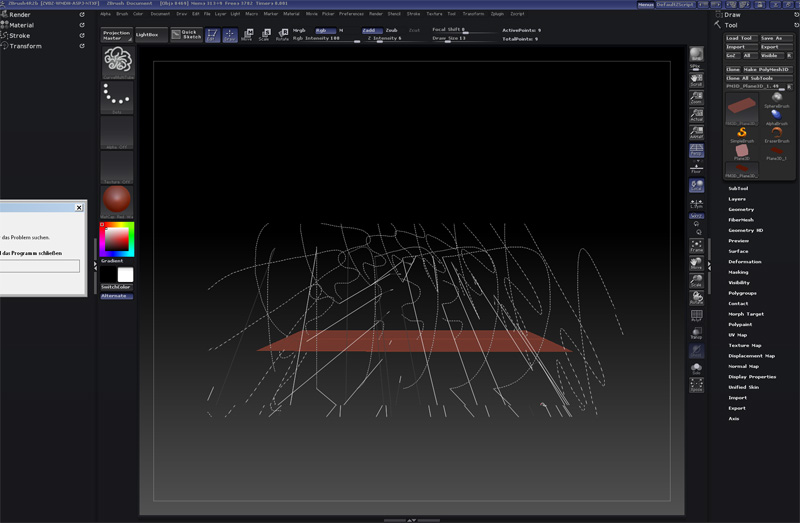
Task: Toggle the Floor grid
Action: point(696,168)
